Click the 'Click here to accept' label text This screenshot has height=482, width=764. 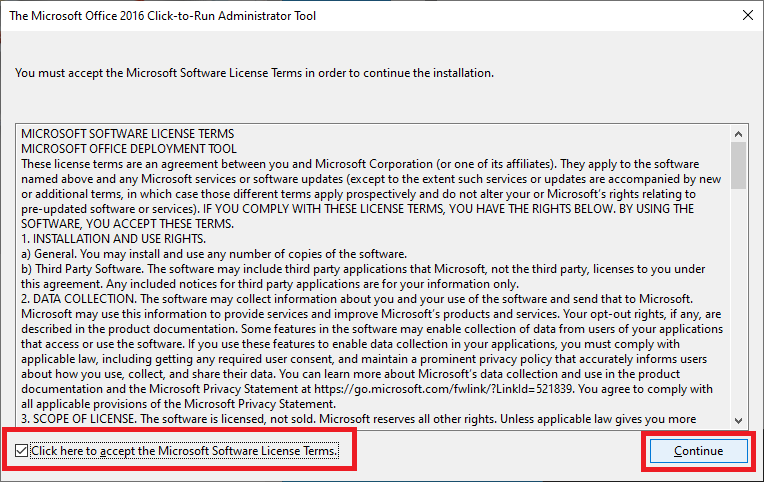click(x=184, y=451)
